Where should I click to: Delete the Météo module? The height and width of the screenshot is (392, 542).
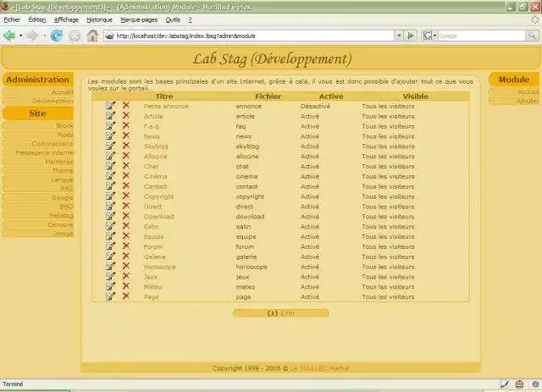[126, 285]
